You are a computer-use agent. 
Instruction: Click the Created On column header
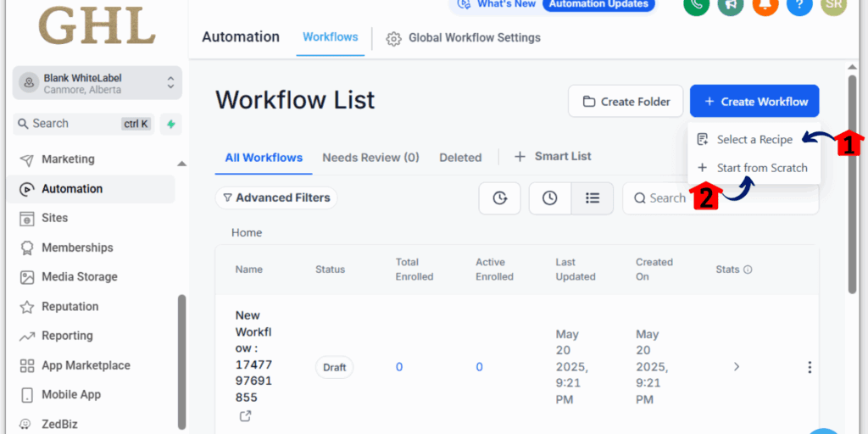coord(654,270)
